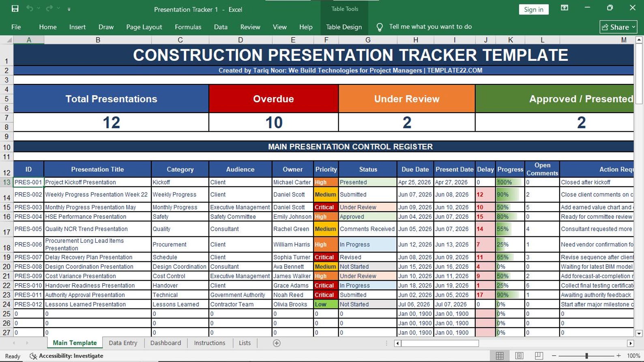The image size is (644, 362).
Task: Click the Ribbon Display Options icon
Action: (x=564, y=8)
